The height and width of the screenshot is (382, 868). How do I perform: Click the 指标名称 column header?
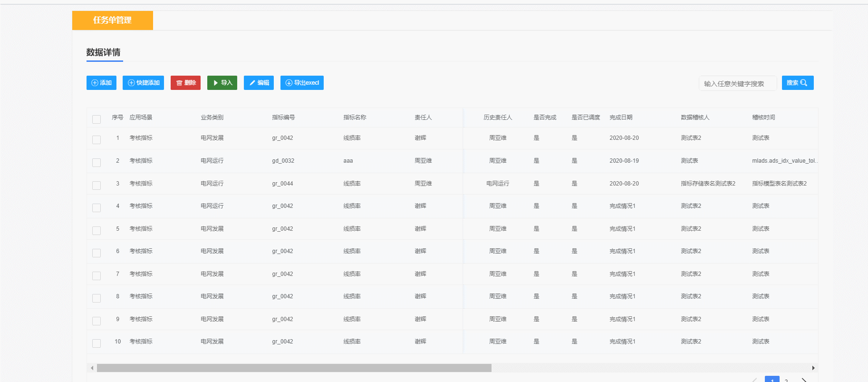tap(355, 118)
